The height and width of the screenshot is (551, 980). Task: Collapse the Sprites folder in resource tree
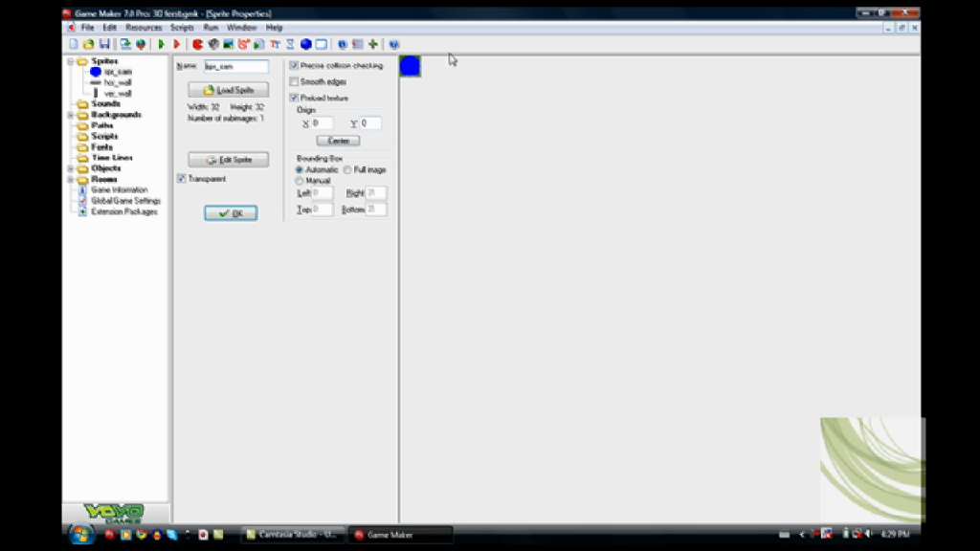click(70, 61)
